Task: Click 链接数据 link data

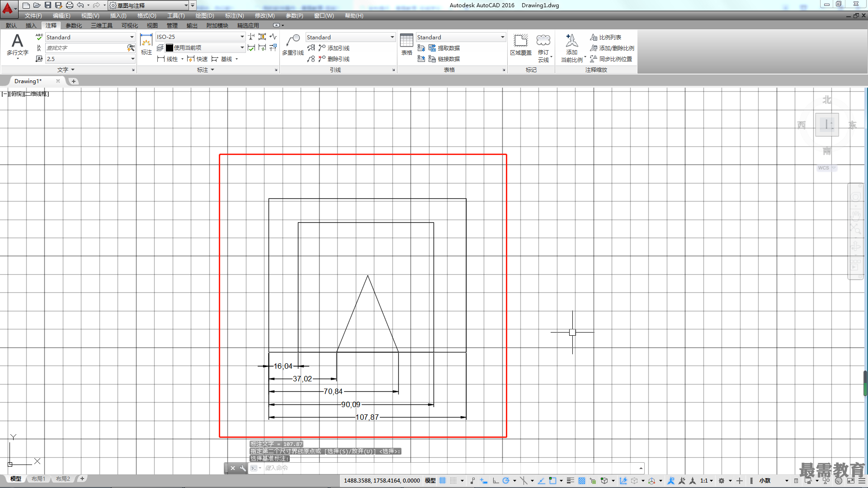Action: tap(444, 59)
